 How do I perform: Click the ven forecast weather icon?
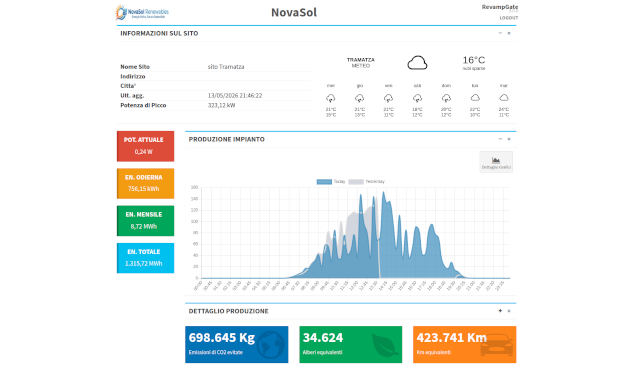pyautogui.click(x=388, y=98)
